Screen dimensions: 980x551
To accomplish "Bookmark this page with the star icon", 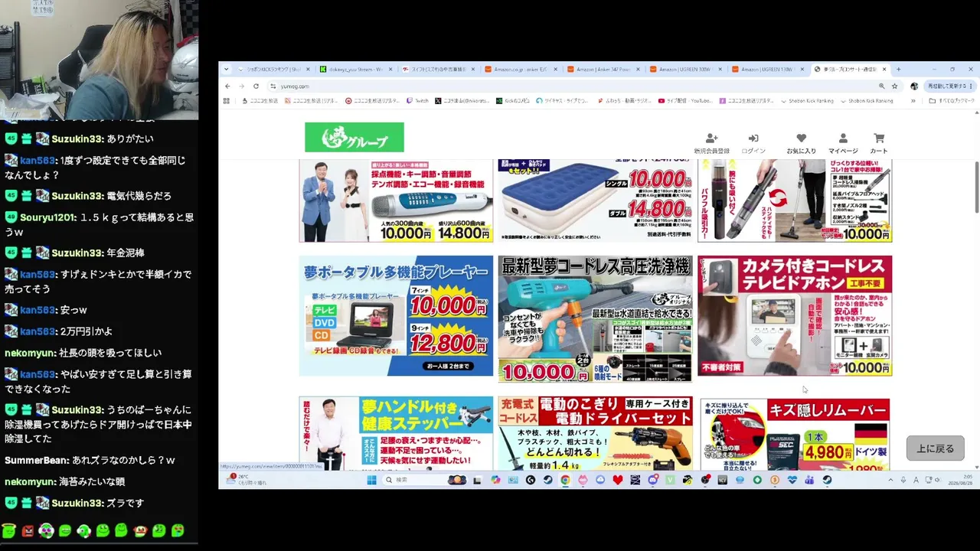I will click(894, 86).
